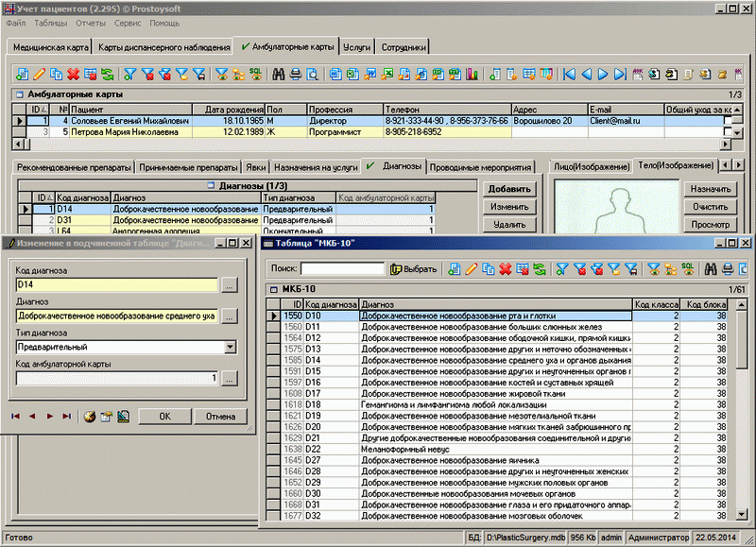Image resolution: width=756 pixels, height=547 pixels.
Task: Toggle the checkbox in Соловьев's row
Action: [x=729, y=121]
